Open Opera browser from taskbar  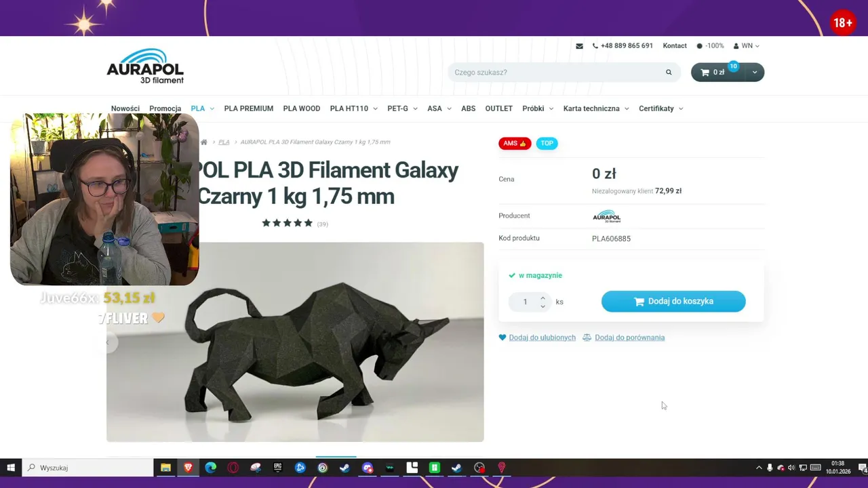coord(233,468)
